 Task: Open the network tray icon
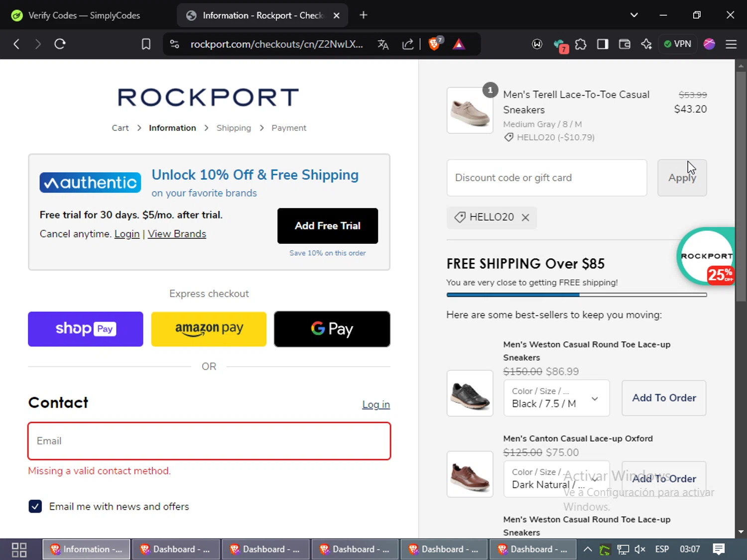(x=623, y=550)
